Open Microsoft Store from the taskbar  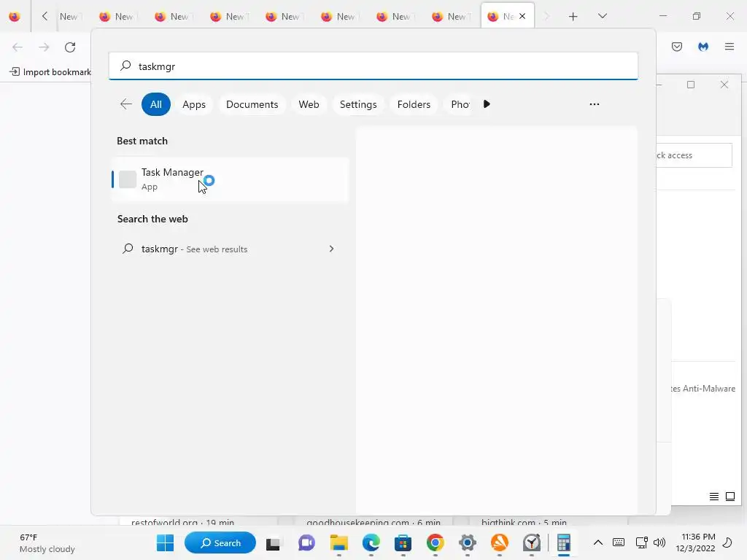[x=403, y=542]
